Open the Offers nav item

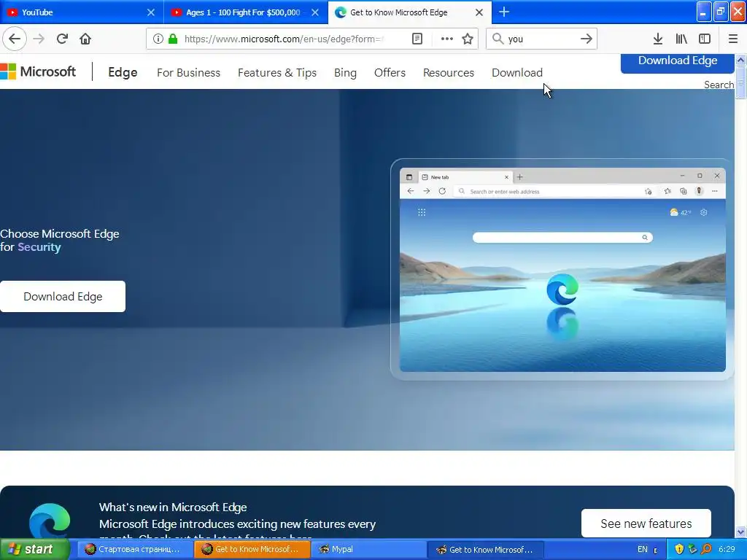(x=390, y=72)
